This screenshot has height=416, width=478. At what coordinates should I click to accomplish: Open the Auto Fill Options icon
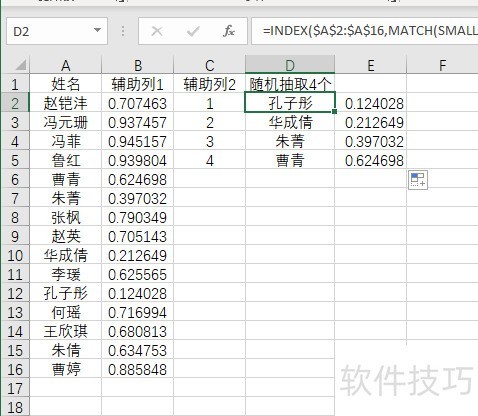pyautogui.click(x=418, y=180)
